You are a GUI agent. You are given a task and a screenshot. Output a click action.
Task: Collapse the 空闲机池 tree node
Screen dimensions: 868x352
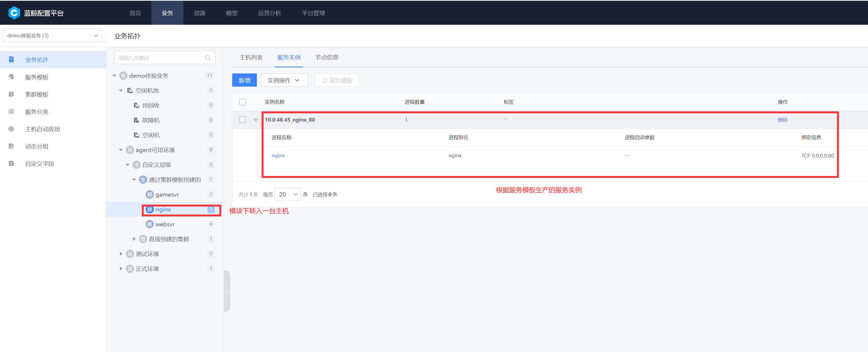click(x=121, y=90)
